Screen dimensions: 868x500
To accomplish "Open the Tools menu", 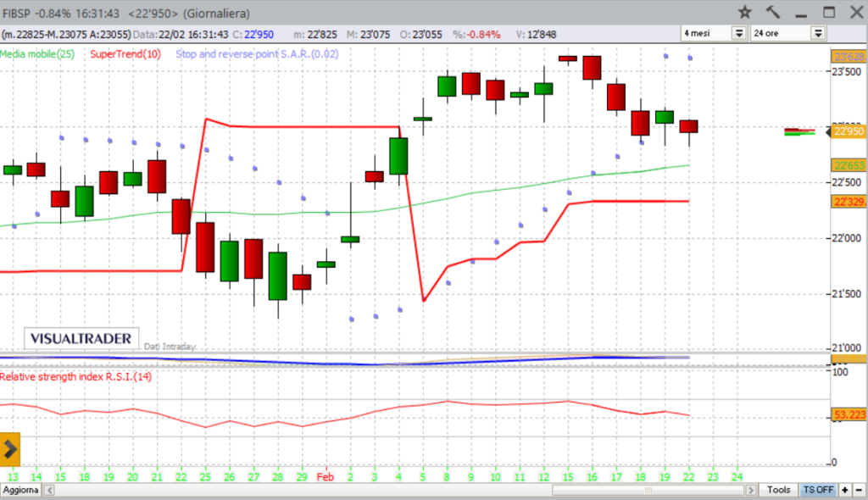I will pos(779,490).
